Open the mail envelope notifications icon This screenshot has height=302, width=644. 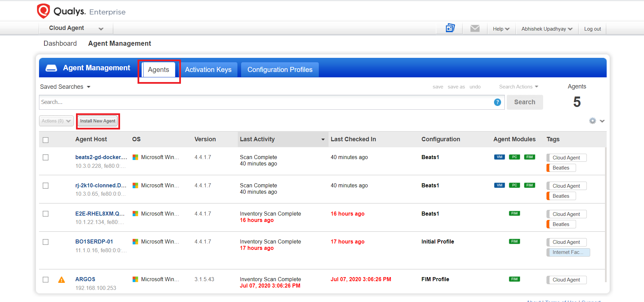(x=475, y=29)
